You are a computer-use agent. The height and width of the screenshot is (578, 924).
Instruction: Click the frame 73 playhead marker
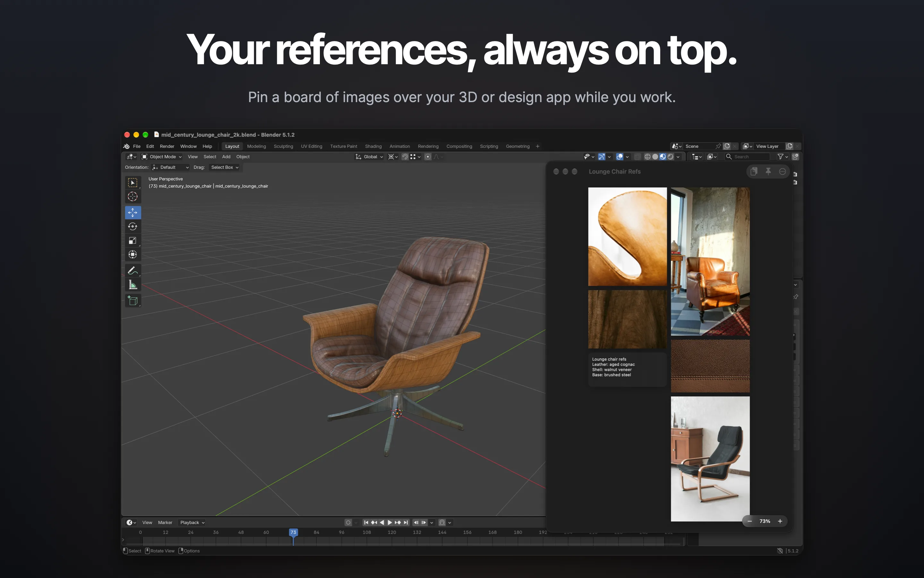pyautogui.click(x=293, y=532)
